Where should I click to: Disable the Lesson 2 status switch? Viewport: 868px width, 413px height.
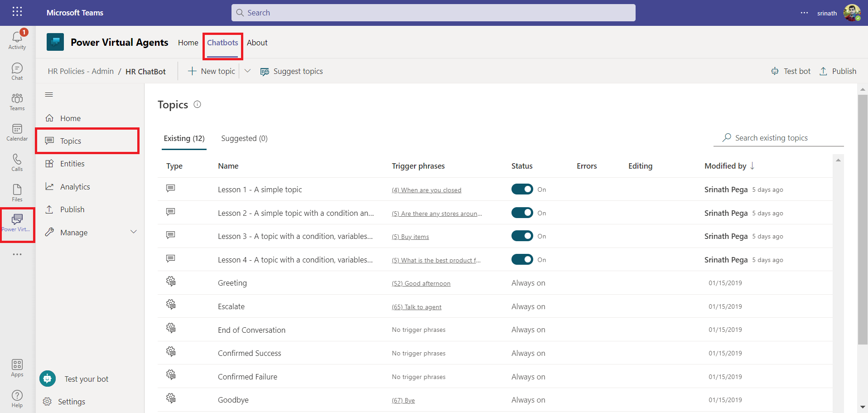coord(522,213)
